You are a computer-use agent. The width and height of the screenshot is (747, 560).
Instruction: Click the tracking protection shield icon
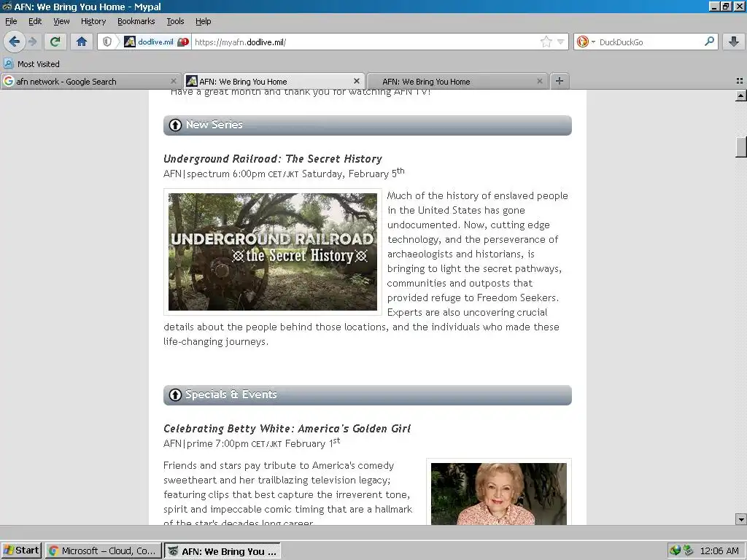107,42
